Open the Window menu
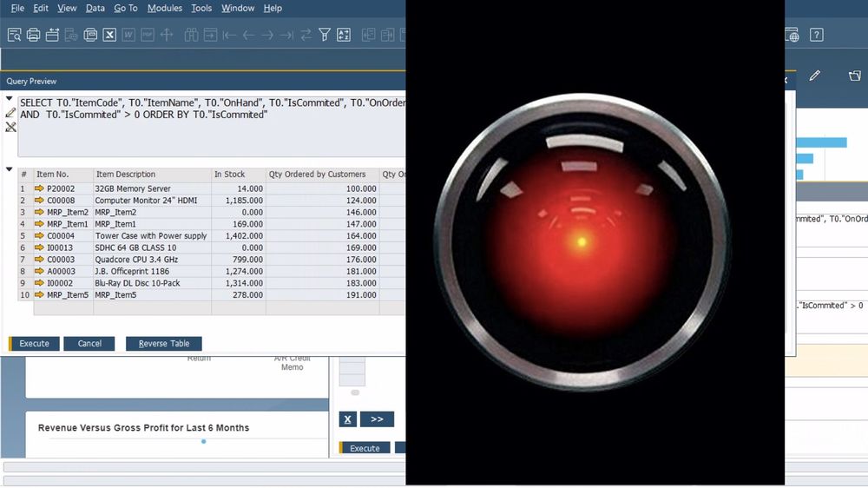The height and width of the screenshot is (488, 868). (238, 9)
